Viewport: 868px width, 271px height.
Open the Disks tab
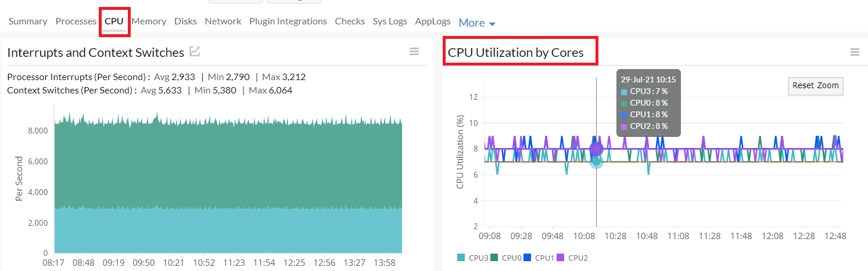(186, 21)
